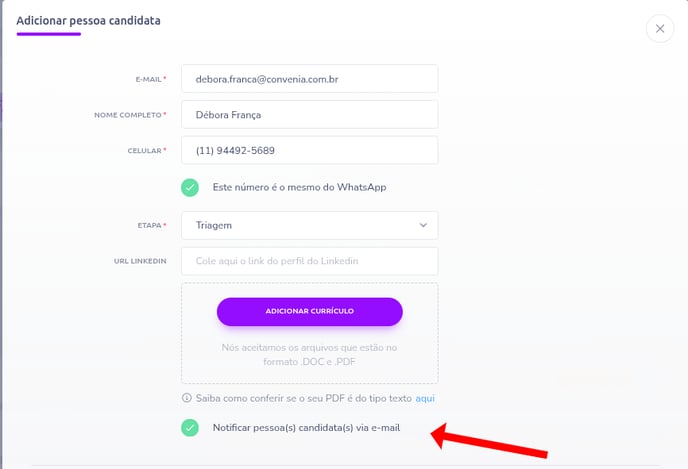Click the ETAPA field label
The width and height of the screenshot is (688, 469).
[x=148, y=226]
